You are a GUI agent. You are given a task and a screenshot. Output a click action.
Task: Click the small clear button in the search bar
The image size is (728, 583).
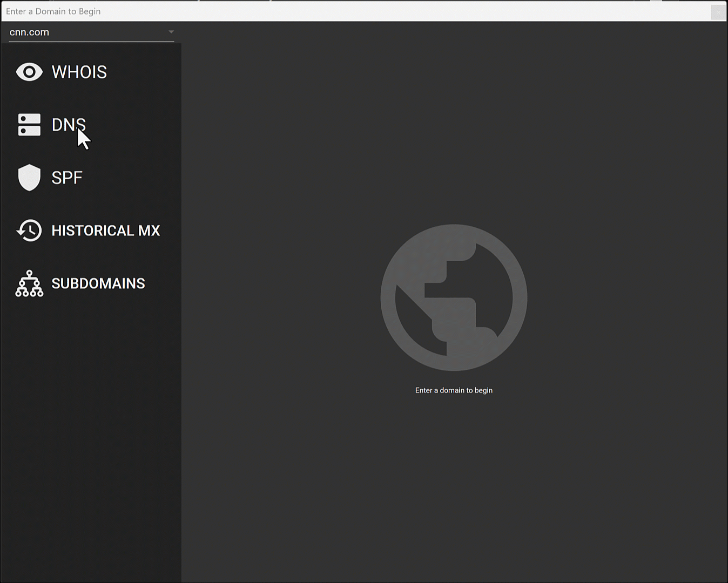point(718,11)
